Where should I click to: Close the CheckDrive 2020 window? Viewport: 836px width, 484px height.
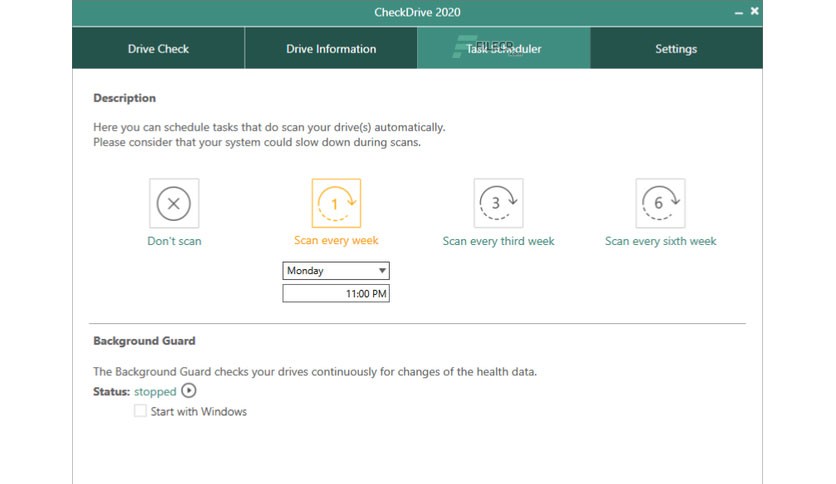tap(754, 11)
